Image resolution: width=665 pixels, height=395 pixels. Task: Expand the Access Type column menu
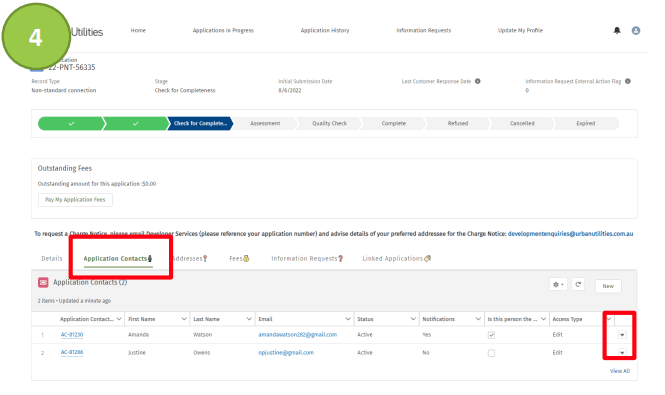point(609,319)
